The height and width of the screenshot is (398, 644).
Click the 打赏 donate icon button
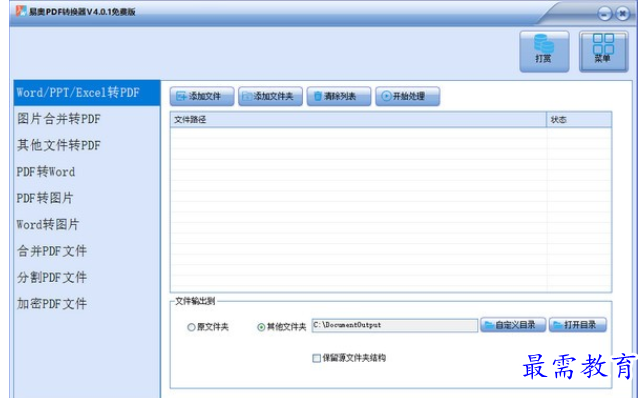(x=544, y=51)
